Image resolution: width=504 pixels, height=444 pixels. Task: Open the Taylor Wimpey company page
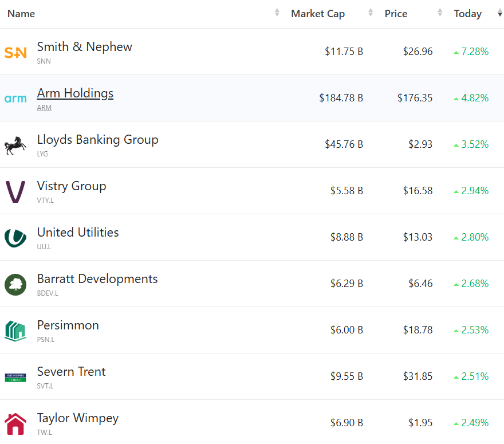[78, 418]
